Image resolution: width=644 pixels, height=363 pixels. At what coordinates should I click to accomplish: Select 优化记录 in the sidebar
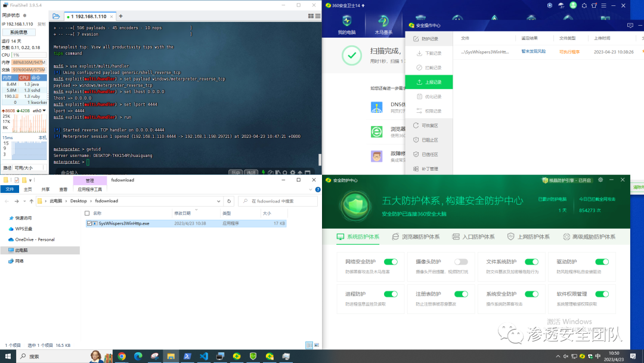coord(429,97)
